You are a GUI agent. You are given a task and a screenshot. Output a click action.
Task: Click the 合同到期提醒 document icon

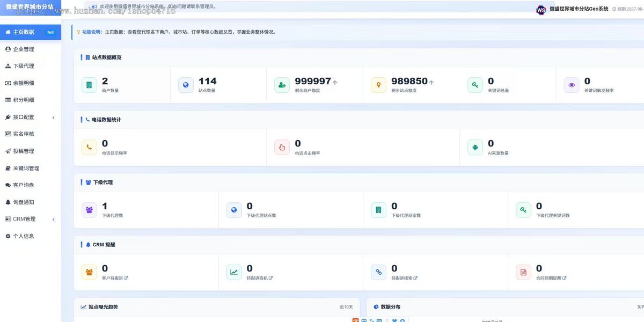(x=523, y=272)
